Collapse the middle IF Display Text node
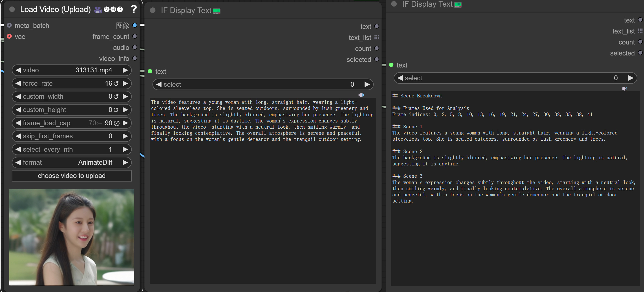Image resolution: width=644 pixels, height=292 pixels. (x=153, y=10)
